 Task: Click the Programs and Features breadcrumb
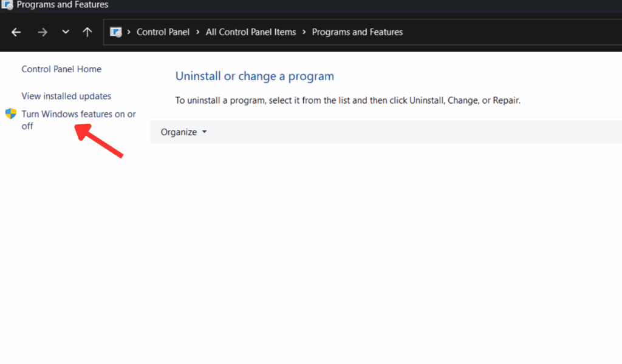[x=357, y=32]
